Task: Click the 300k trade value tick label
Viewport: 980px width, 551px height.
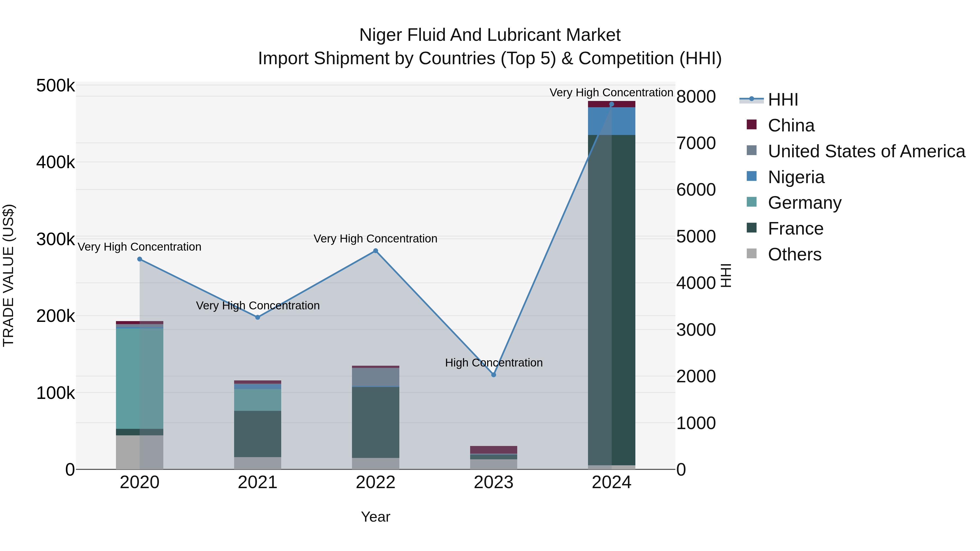Action: (x=56, y=239)
